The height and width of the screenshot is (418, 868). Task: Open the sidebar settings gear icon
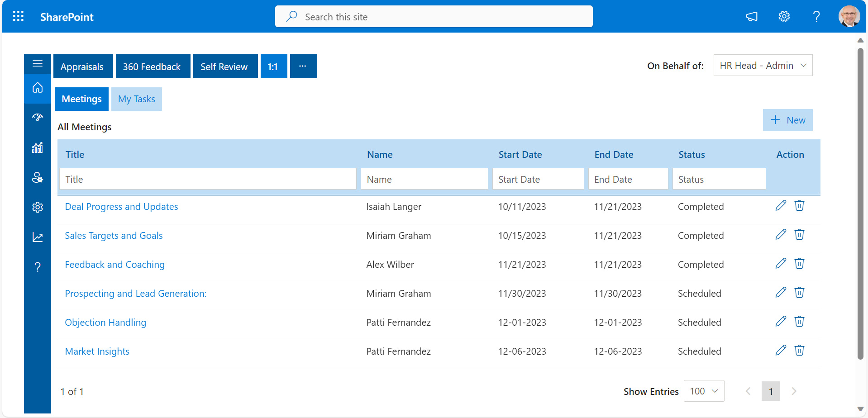point(38,207)
